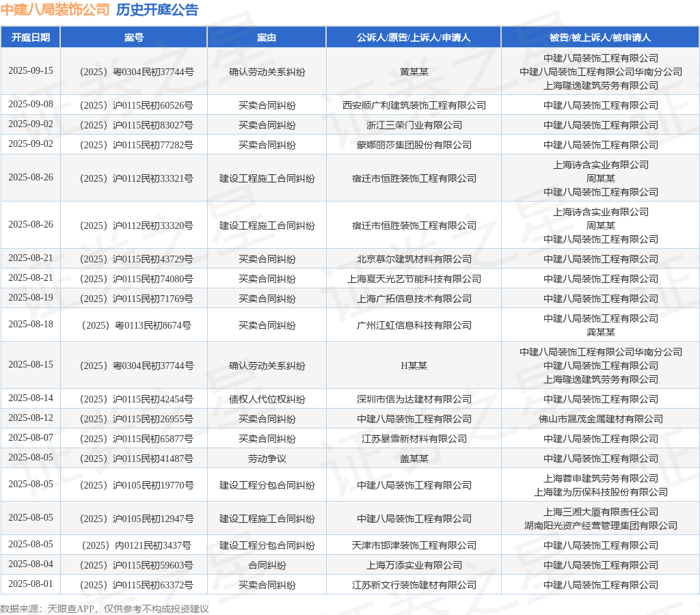This screenshot has height=615, width=700.
Task: Click the 案由 column header
Action: [x=267, y=38]
